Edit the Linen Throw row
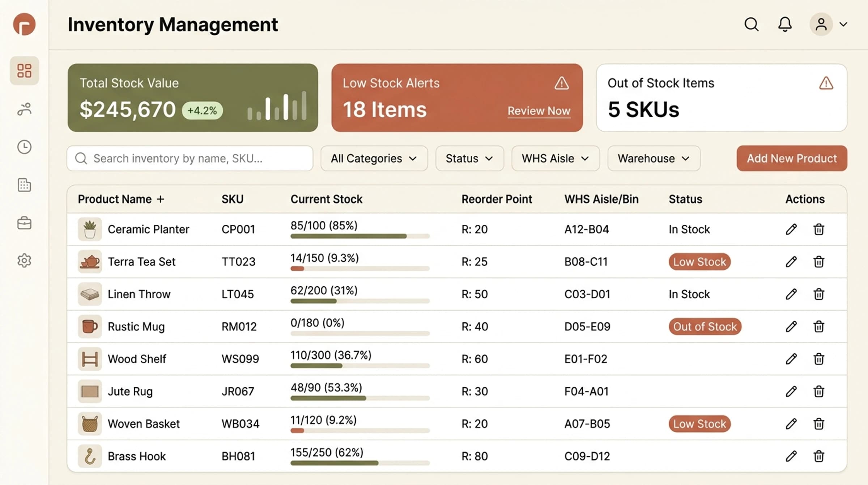 791,294
